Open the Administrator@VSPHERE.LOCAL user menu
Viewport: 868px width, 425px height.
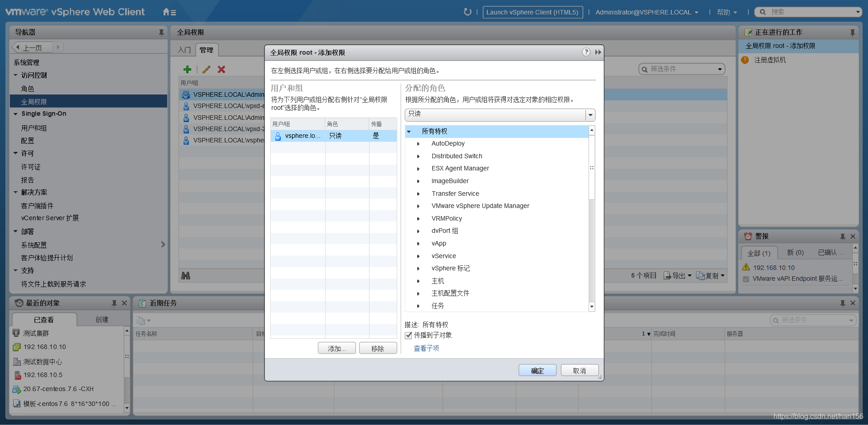pyautogui.click(x=646, y=12)
